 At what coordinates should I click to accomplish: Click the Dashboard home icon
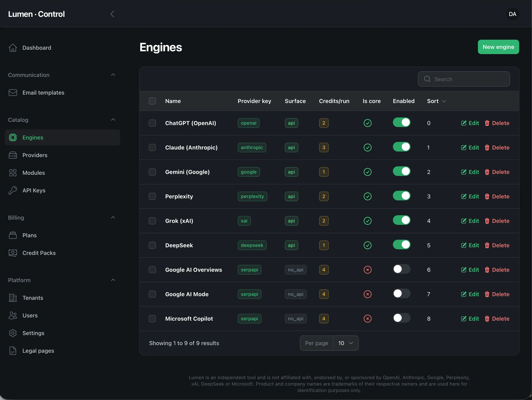click(13, 48)
